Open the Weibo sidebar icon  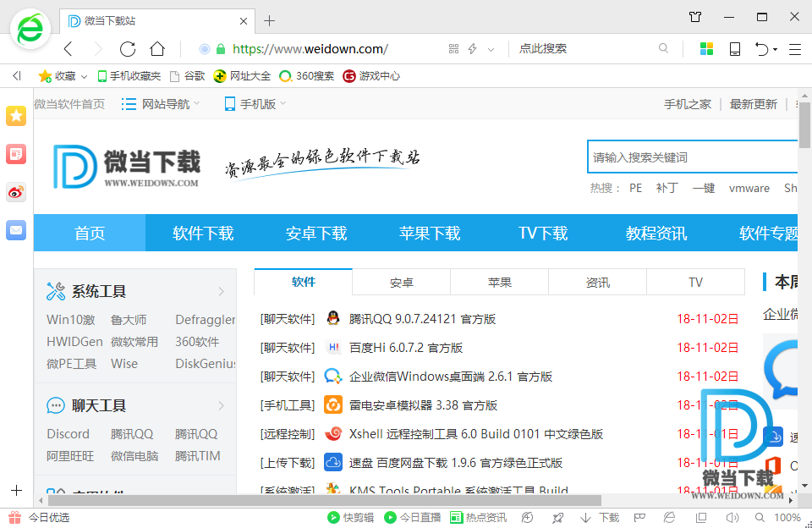(x=16, y=192)
